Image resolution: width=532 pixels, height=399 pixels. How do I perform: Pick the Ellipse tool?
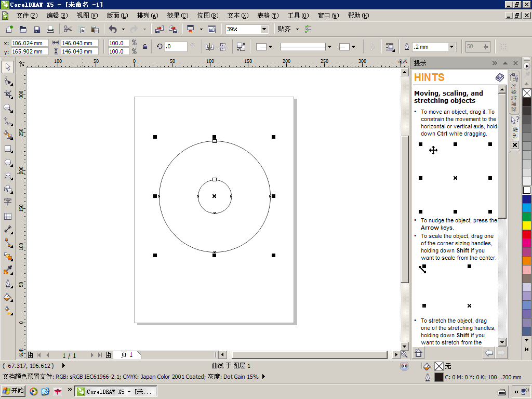(8, 163)
